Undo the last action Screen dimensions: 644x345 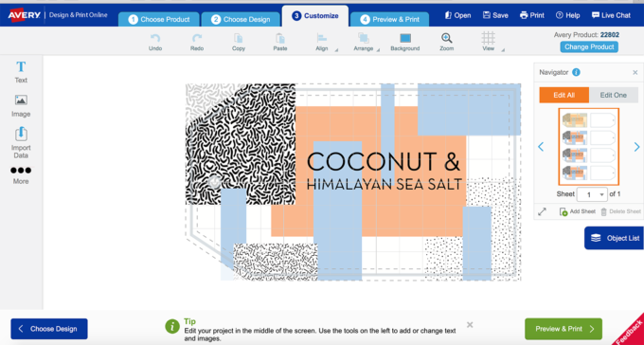155,42
